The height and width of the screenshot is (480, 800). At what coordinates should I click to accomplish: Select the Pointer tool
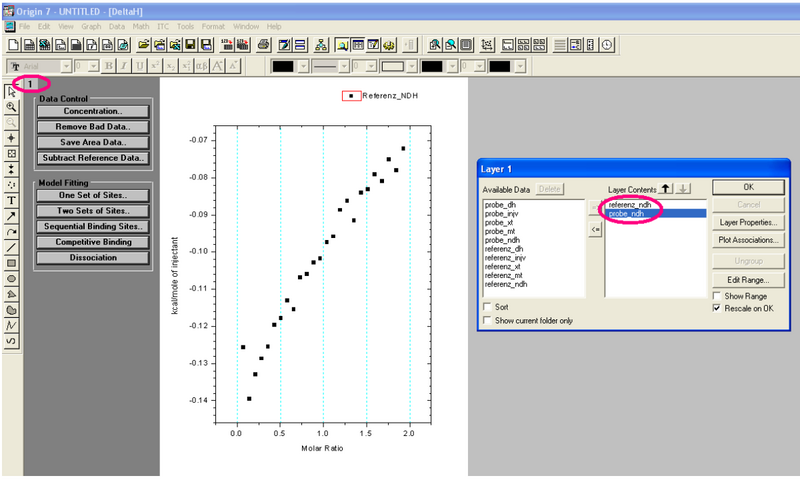coord(11,92)
